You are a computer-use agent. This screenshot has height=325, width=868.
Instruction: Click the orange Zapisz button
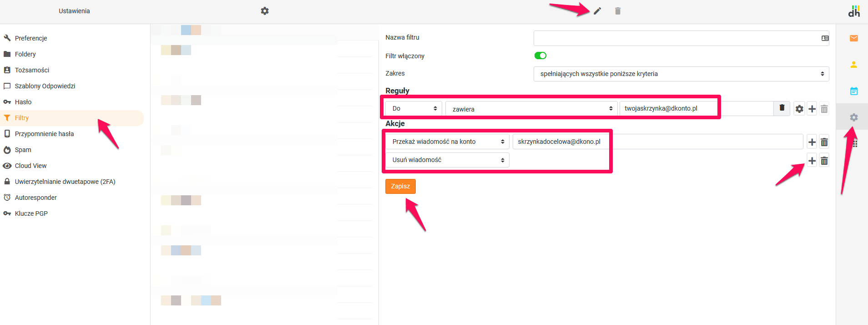(x=400, y=186)
